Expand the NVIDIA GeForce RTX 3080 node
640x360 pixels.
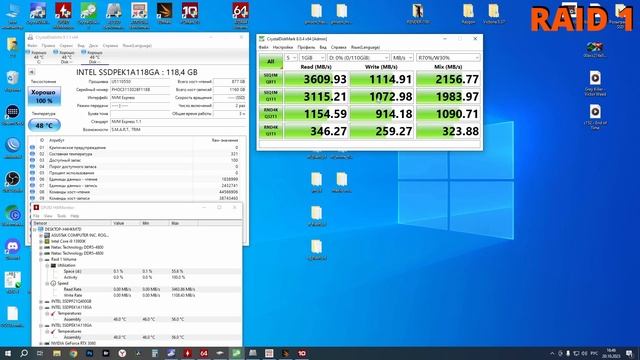click(41, 344)
